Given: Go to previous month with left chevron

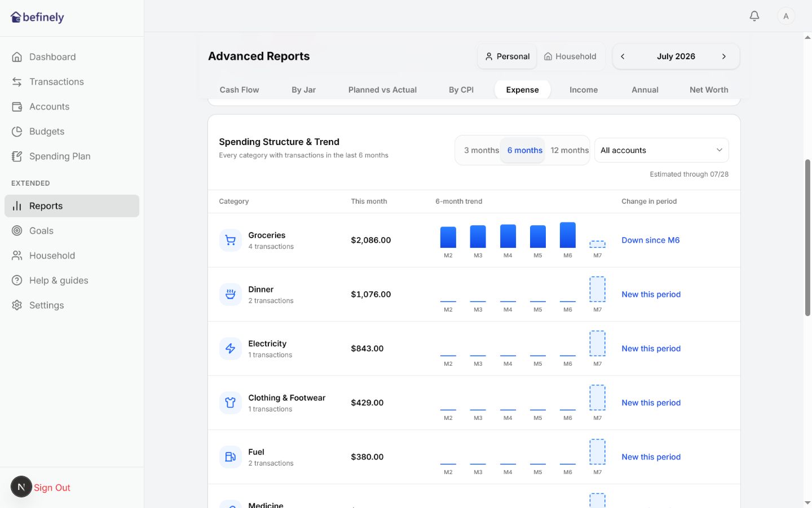Looking at the screenshot, I should [x=623, y=56].
